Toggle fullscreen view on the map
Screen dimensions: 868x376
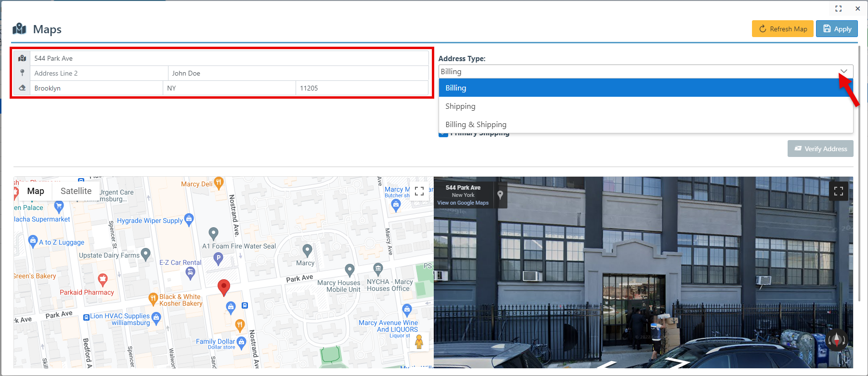pyautogui.click(x=419, y=191)
